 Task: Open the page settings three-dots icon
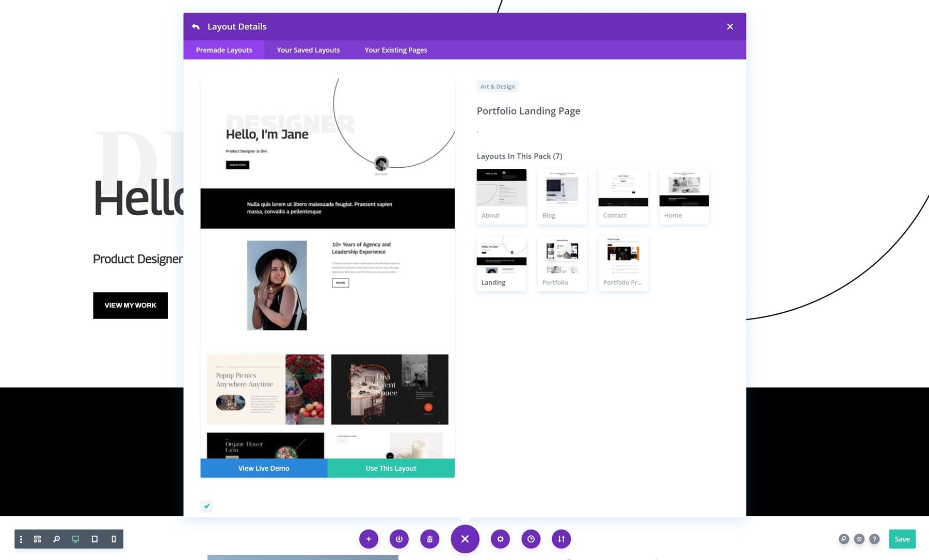coord(21,539)
